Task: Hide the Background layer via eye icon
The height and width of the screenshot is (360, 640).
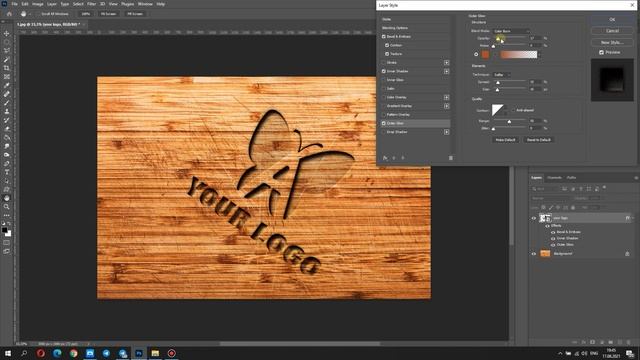Action: tap(533, 254)
